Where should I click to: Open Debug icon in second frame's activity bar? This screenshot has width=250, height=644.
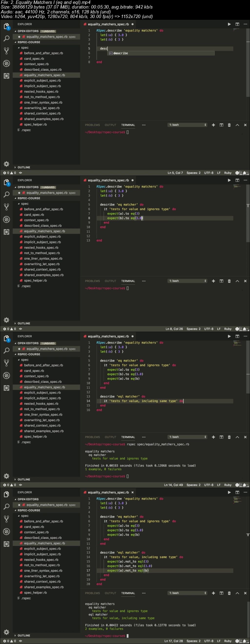[x=7, y=220]
